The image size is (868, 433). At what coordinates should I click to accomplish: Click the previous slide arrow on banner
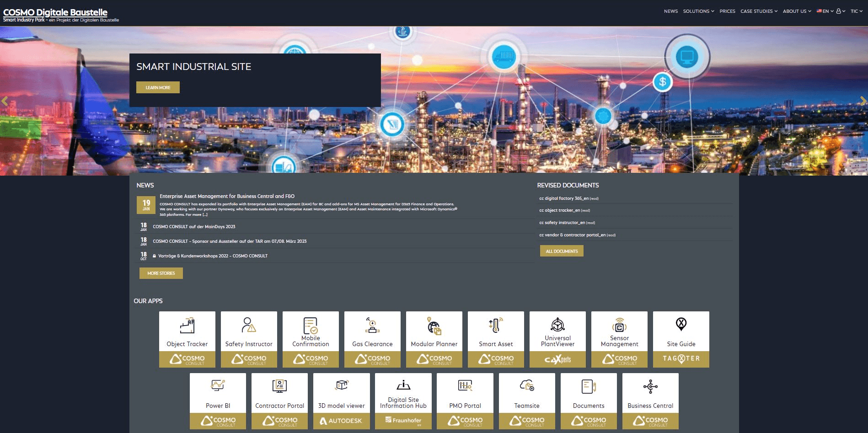pos(5,101)
